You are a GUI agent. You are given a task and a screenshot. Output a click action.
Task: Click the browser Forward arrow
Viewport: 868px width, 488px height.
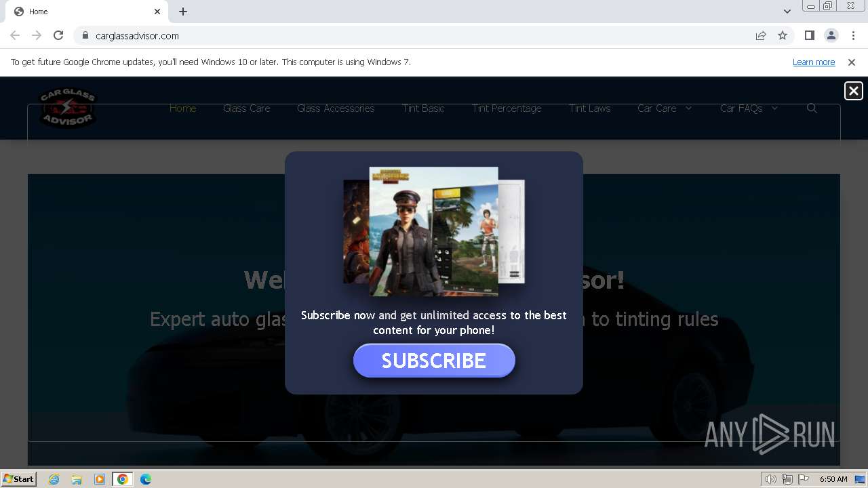[37, 35]
